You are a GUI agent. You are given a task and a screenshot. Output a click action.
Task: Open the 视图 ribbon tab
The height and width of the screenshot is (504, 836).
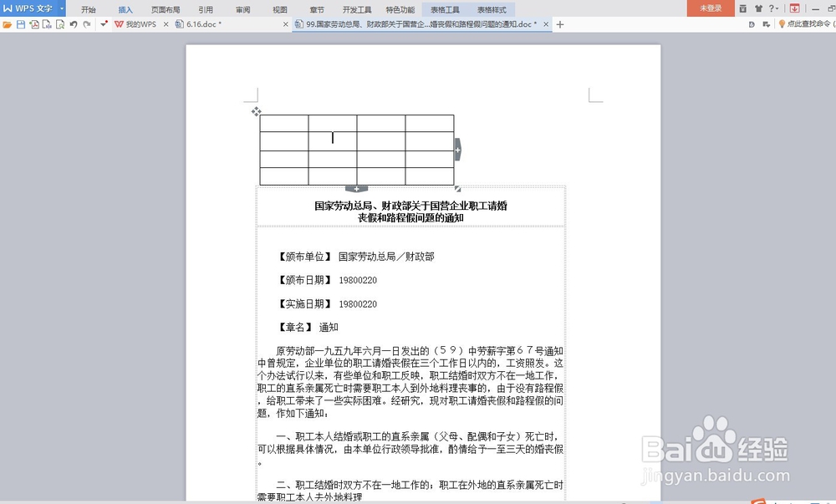tap(280, 9)
